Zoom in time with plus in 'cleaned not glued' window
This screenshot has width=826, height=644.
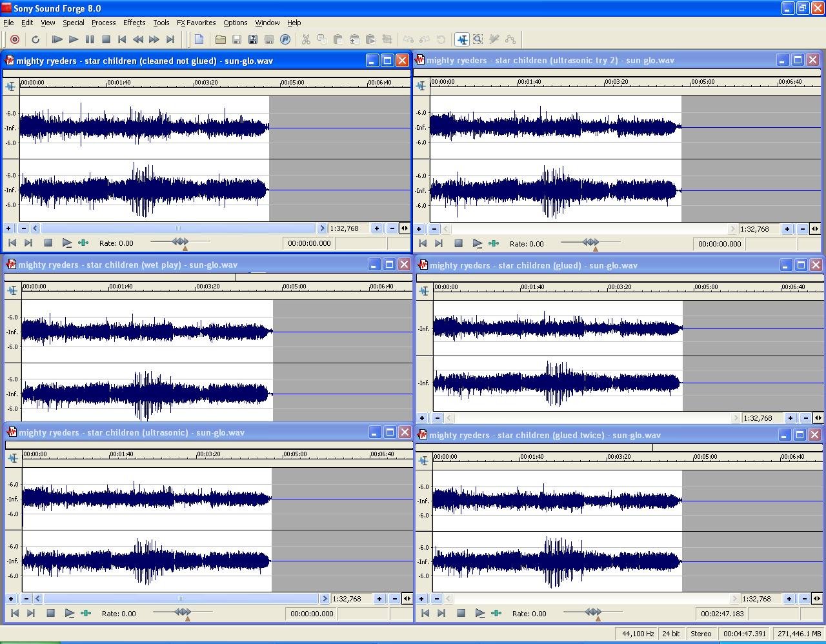click(377, 228)
